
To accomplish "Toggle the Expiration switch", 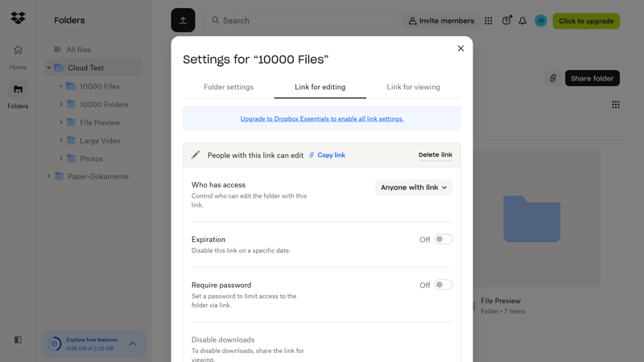I will point(444,239).
